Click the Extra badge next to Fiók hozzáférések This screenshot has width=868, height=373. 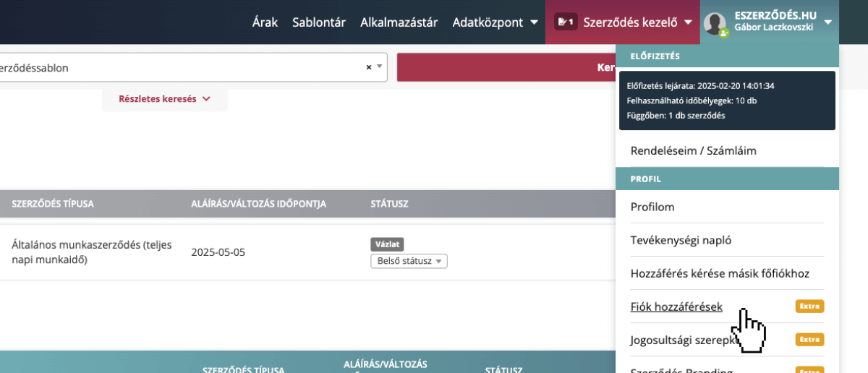coord(809,306)
